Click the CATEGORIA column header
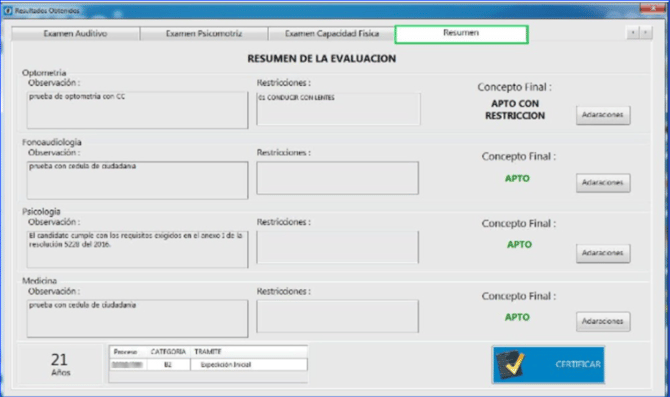Viewport: 670px width, 397px height. 168,352
